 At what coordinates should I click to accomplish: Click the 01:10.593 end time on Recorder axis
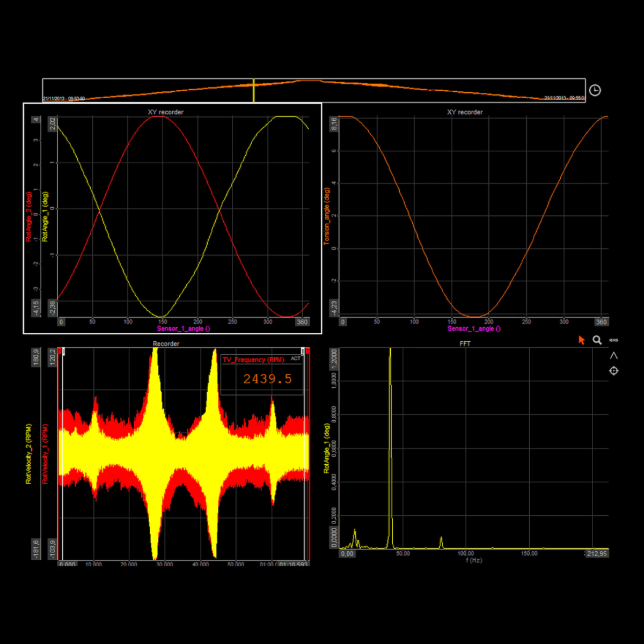tap(294, 565)
